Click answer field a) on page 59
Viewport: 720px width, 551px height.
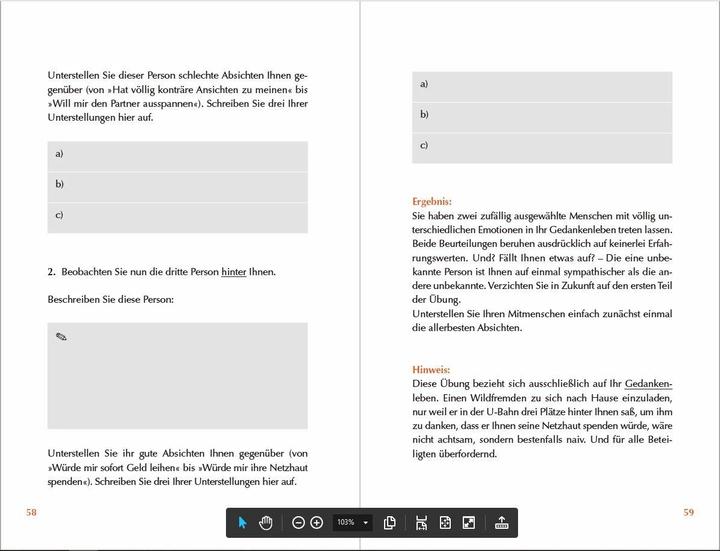click(x=542, y=85)
